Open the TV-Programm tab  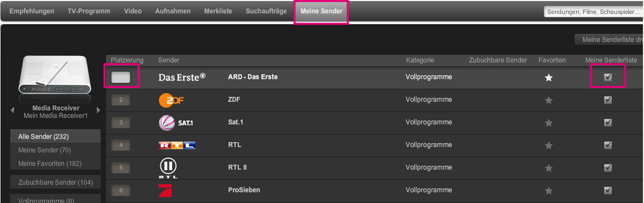pos(89,11)
